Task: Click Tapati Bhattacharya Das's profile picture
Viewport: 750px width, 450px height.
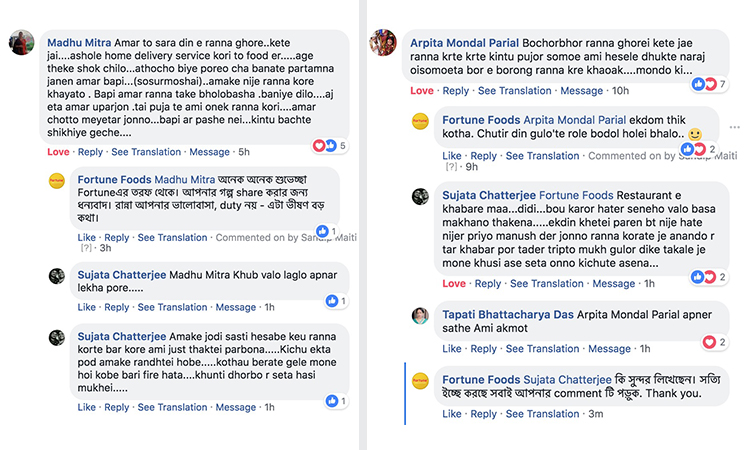Action: tap(421, 316)
